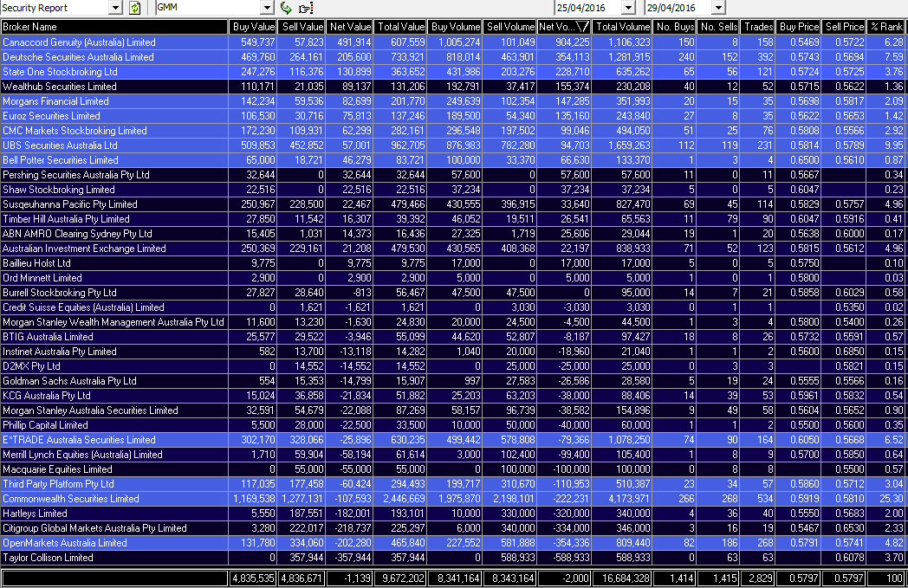
Task: Select Morgan Stanley Wealth Management Australia row
Action: click(453, 322)
